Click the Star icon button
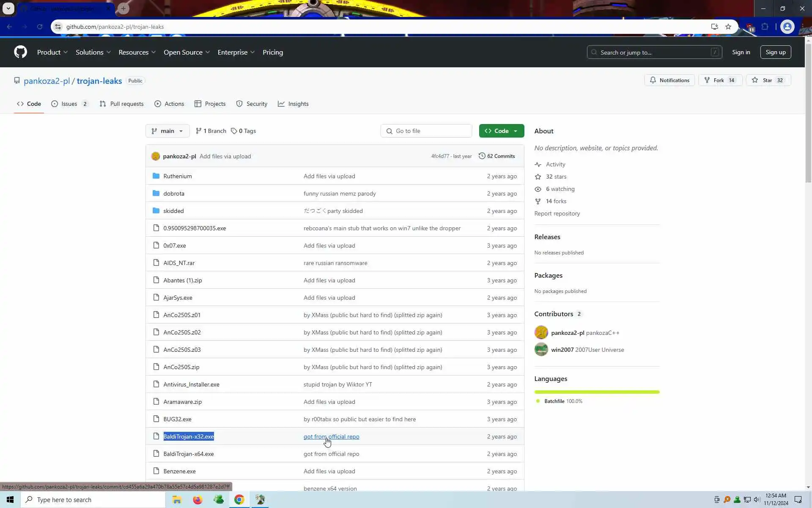Image resolution: width=812 pixels, height=508 pixels. coord(755,80)
